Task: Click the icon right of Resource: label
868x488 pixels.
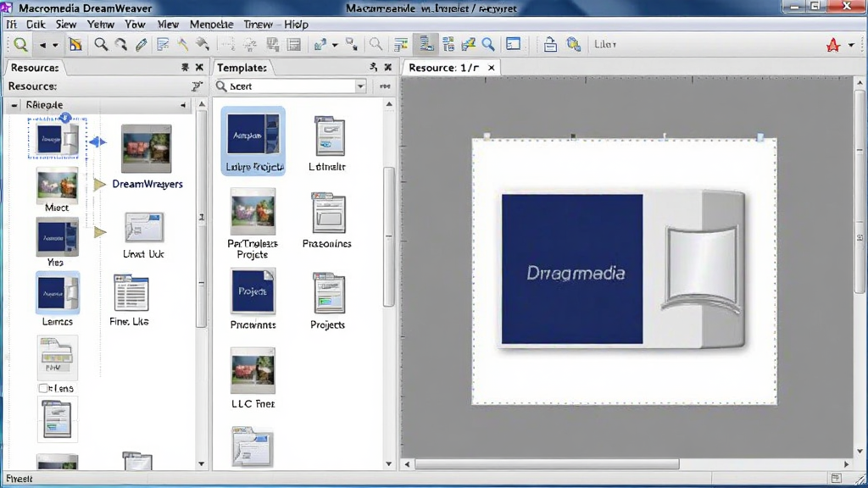Action: point(197,86)
